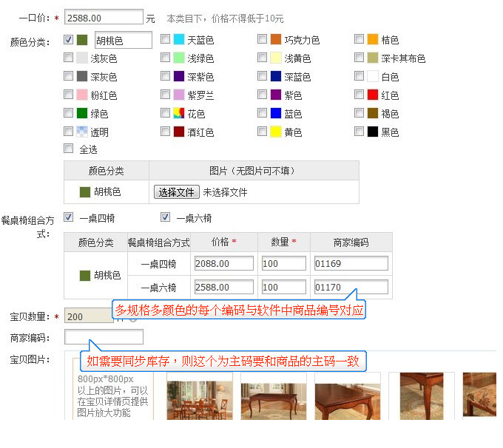Click the 2088.00 price field for 一桌四椅
Viewport: 503px width, 448px height.
point(223,264)
